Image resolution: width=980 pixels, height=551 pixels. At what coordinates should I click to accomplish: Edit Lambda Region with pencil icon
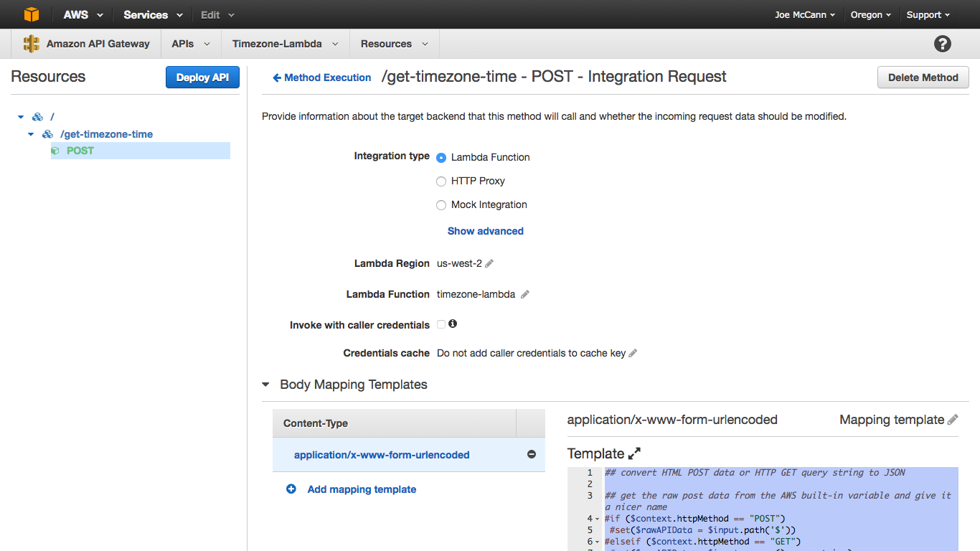pos(489,263)
